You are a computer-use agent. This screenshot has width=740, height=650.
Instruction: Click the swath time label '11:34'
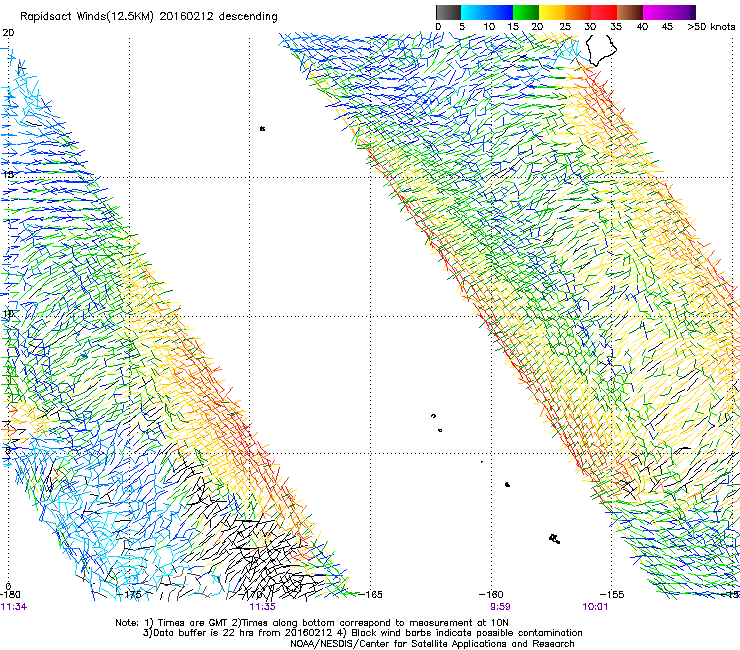tap(14, 607)
